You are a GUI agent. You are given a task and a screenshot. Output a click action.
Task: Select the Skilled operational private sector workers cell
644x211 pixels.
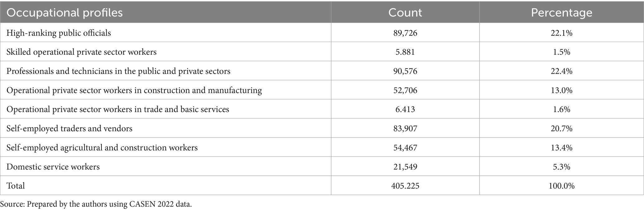click(x=81, y=52)
